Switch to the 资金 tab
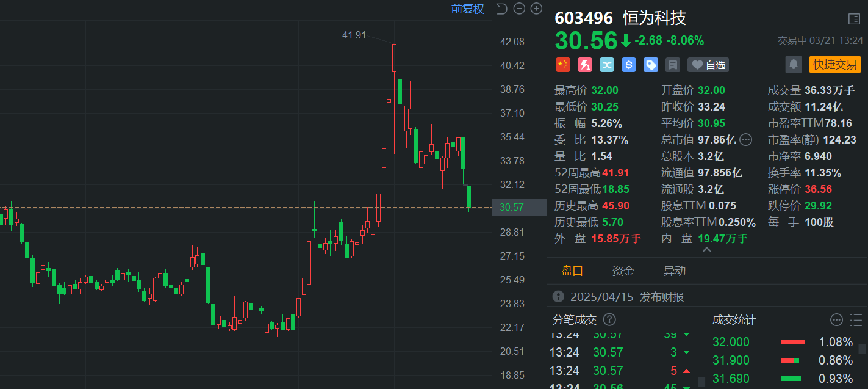Screen dimensions: 868x389 pos(623,271)
